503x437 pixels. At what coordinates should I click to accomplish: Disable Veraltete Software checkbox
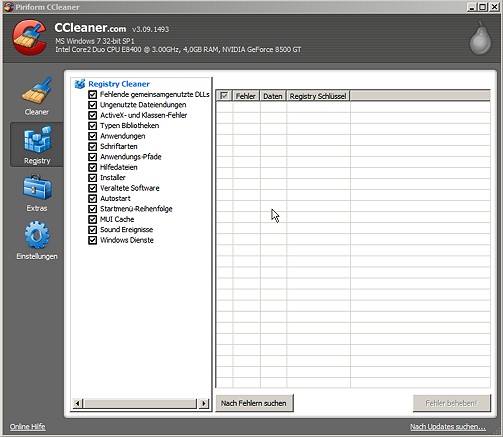[92, 188]
